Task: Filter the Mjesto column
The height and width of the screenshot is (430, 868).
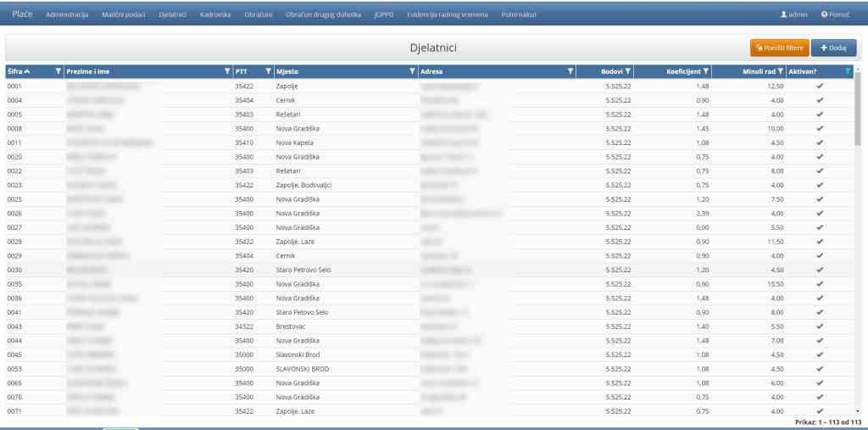Action: (x=412, y=71)
